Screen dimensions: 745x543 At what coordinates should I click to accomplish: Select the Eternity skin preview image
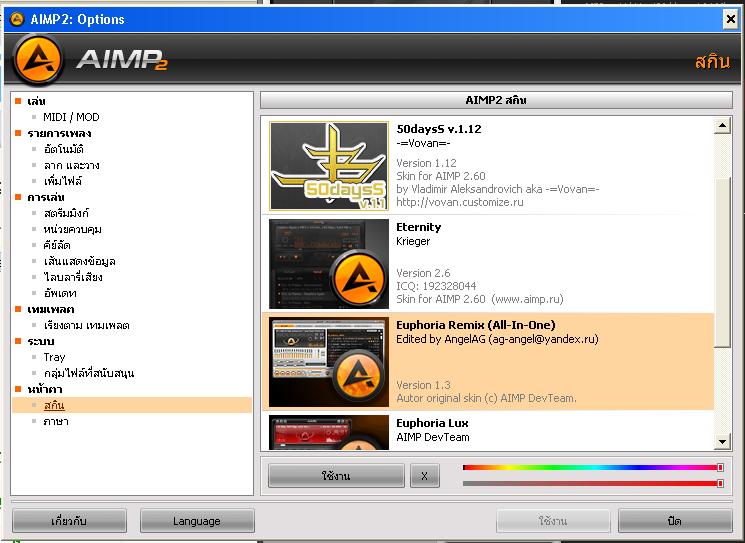[x=329, y=264]
